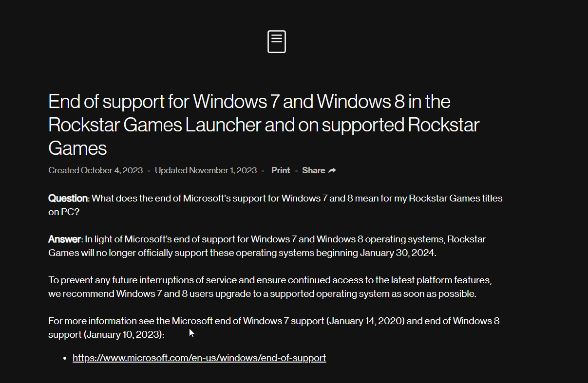Click the Created October 4, 2023 date
This screenshot has width=588, height=383.
pyautogui.click(x=95, y=170)
